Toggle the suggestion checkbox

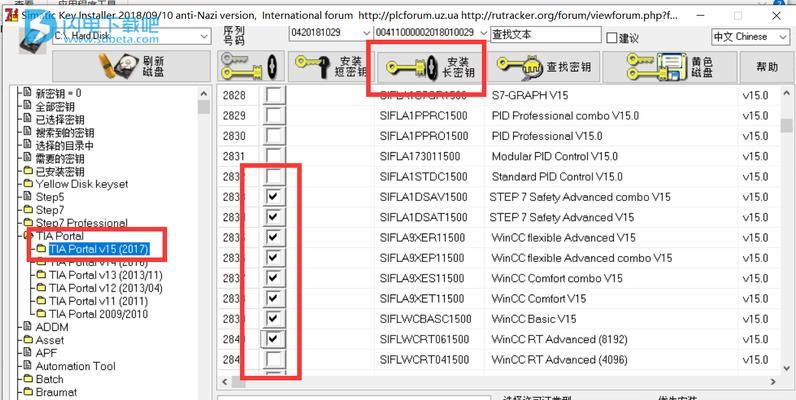[612, 38]
